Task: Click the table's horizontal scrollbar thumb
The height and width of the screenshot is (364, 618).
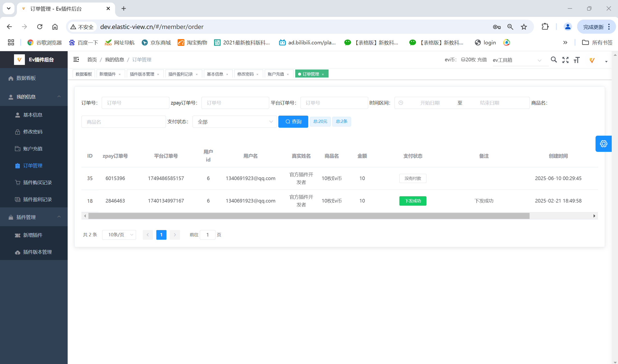Action: click(309, 216)
